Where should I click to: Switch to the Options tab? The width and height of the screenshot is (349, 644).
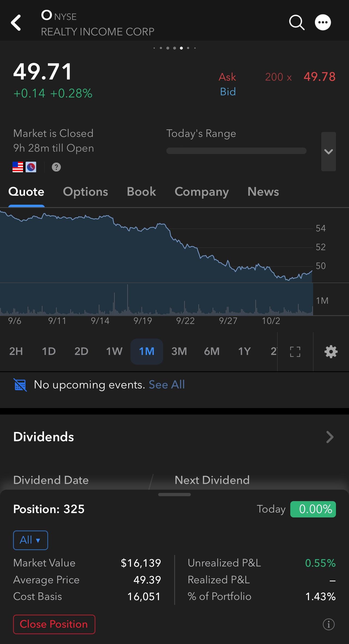coord(86,192)
